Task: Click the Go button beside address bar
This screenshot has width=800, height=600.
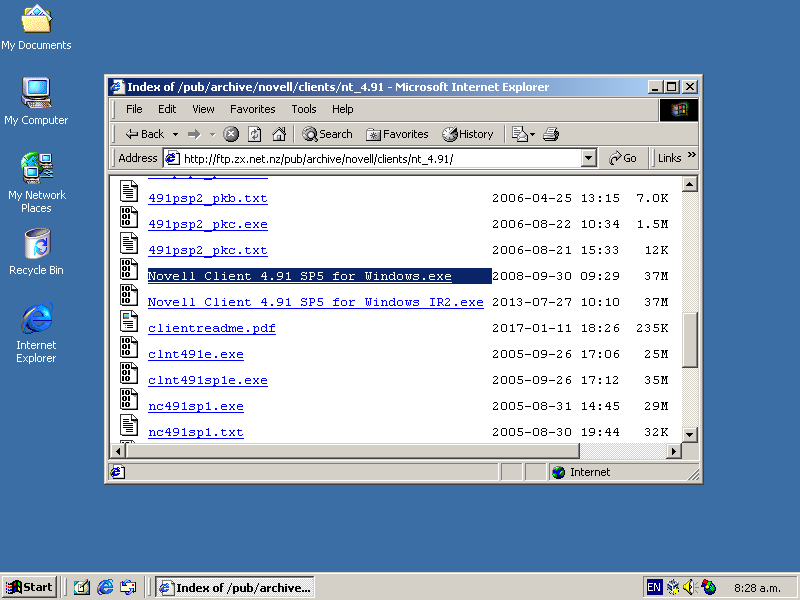Action: (x=622, y=158)
